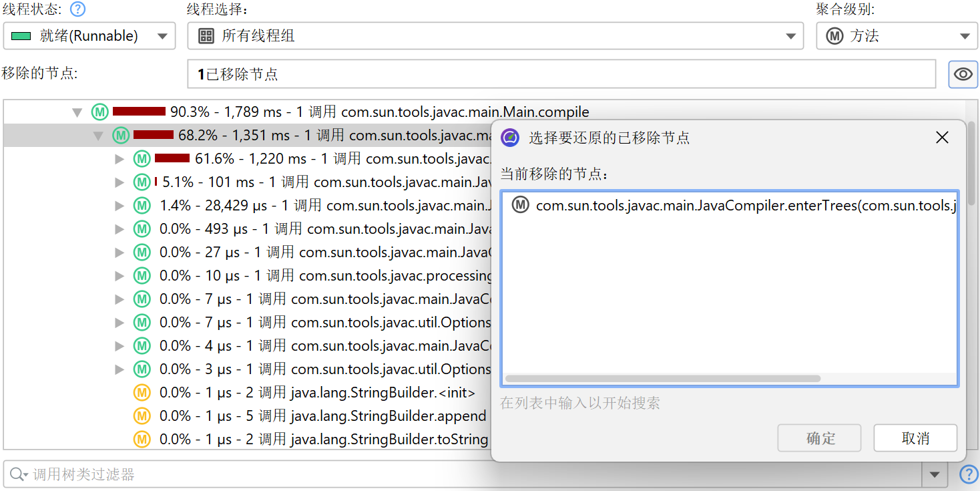This screenshot has height=491, width=980.
Task: Click method icon of 1.4% 28,429 µs row
Action: click(x=142, y=206)
